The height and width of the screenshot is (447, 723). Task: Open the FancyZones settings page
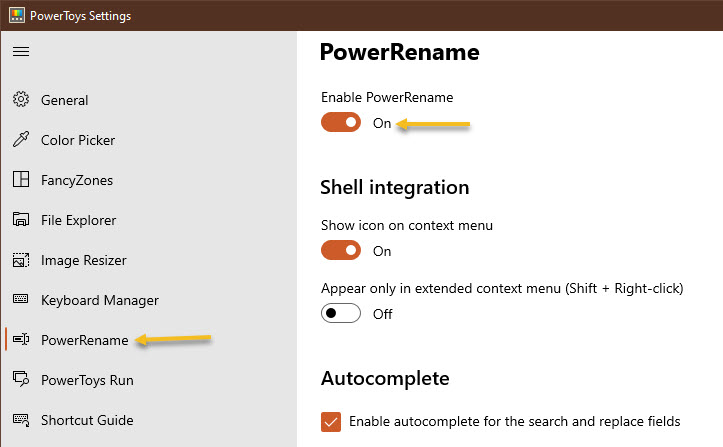pyautogui.click(x=77, y=180)
